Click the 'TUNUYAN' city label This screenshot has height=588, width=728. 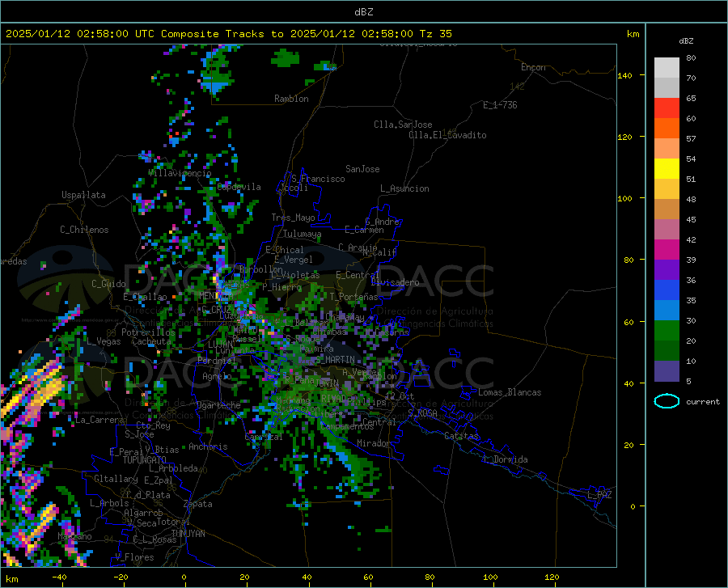click(x=188, y=533)
